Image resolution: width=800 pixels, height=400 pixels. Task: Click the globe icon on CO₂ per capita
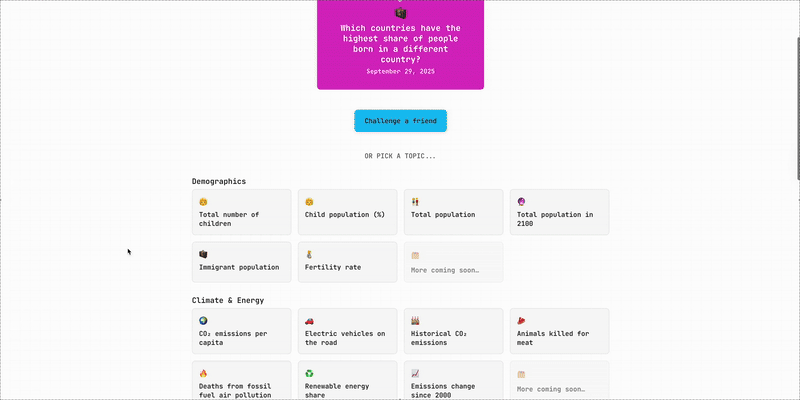coord(203,321)
